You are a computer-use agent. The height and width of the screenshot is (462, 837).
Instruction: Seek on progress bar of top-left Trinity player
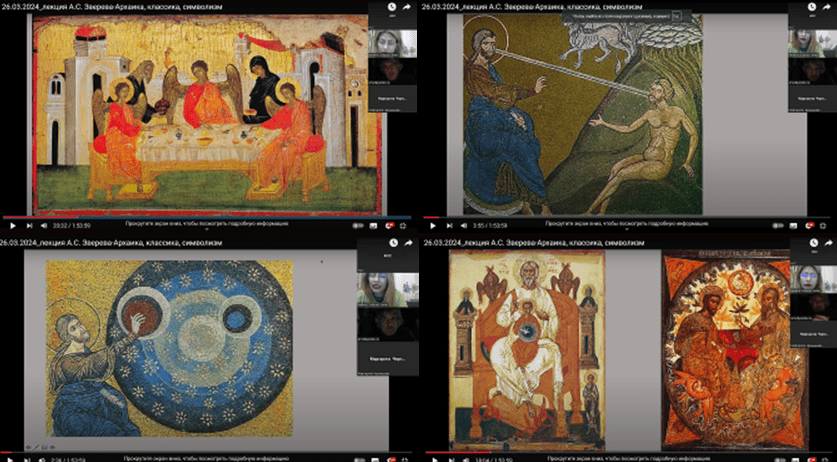tap(207, 217)
